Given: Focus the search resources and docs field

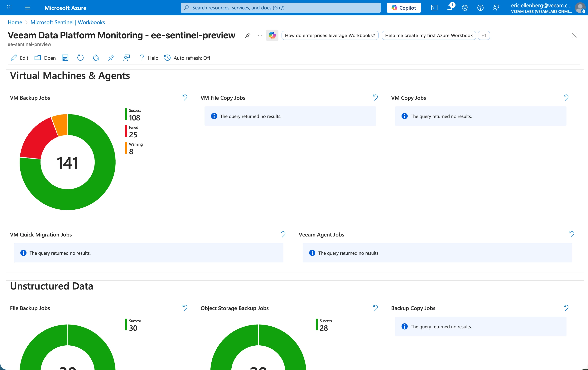Looking at the screenshot, I should (281, 8).
